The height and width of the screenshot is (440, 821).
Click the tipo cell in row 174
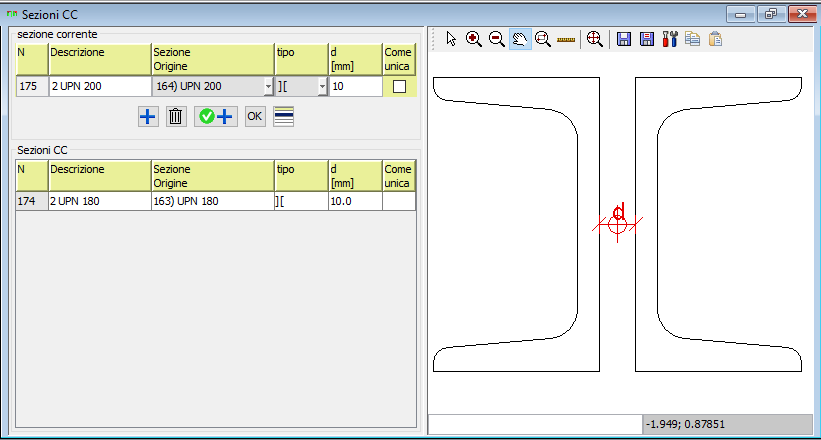[302, 201]
